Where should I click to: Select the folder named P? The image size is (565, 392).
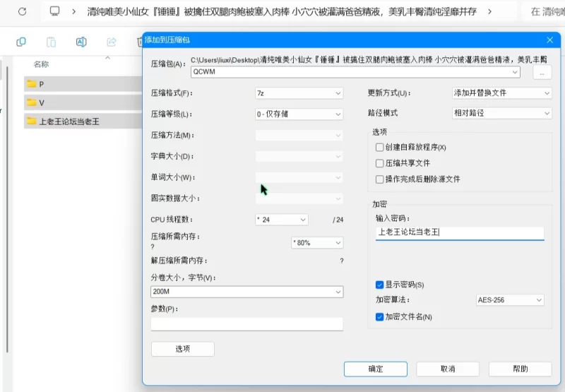[83, 84]
